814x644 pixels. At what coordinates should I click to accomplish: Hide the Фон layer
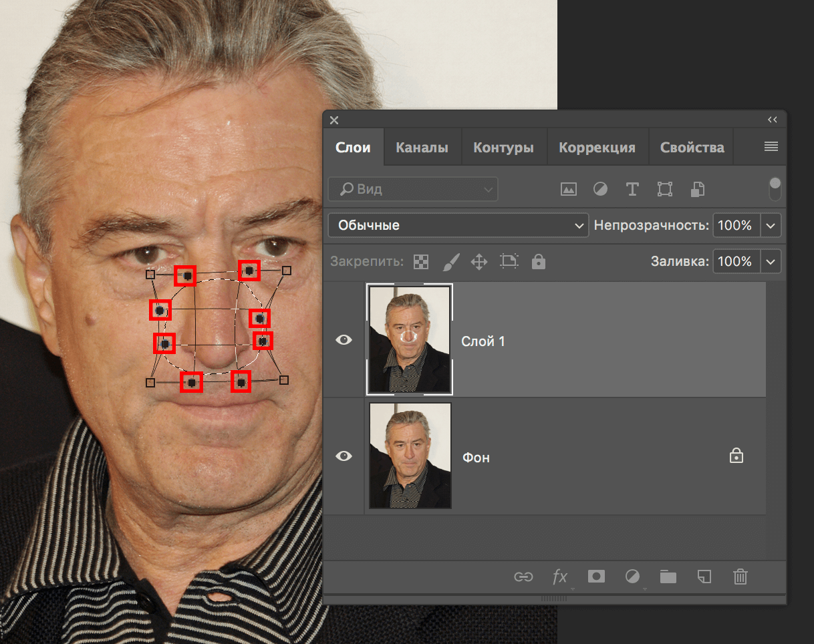point(344,456)
